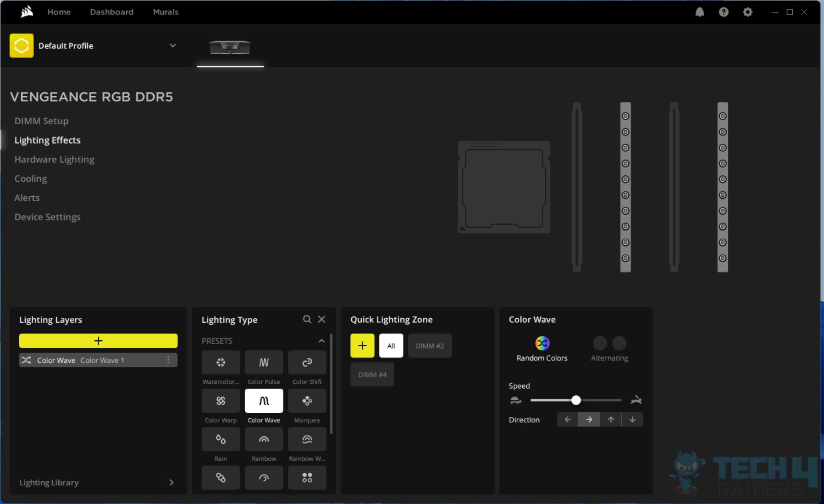
Task: Go to Hardware Lighting section
Action: point(54,159)
